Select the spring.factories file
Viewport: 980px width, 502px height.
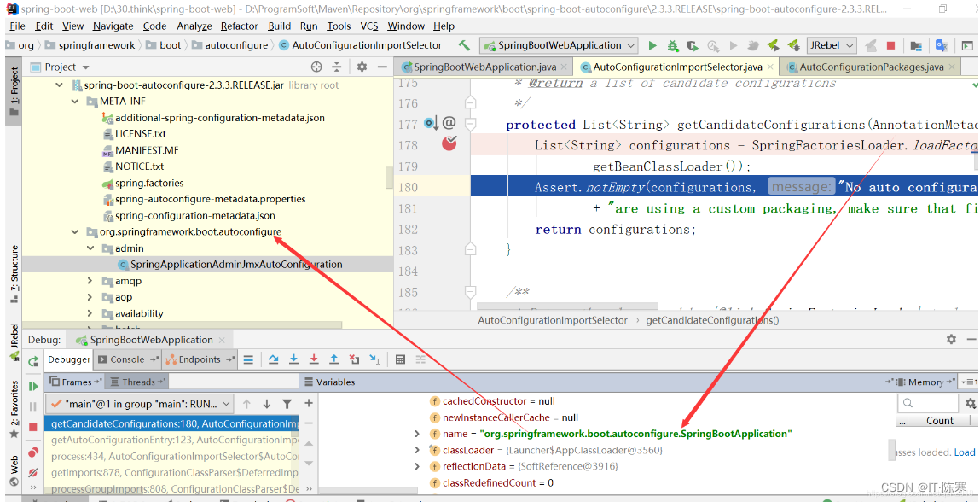click(149, 184)
